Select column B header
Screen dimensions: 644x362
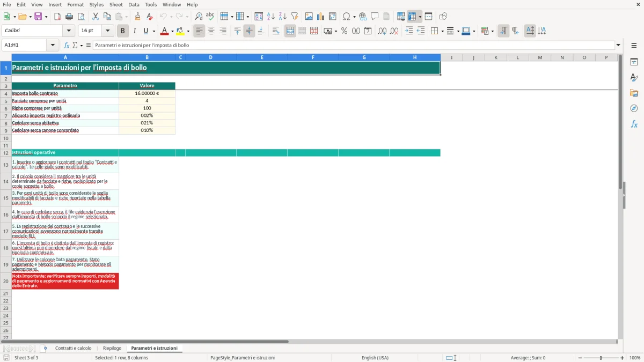pos(147,57)
